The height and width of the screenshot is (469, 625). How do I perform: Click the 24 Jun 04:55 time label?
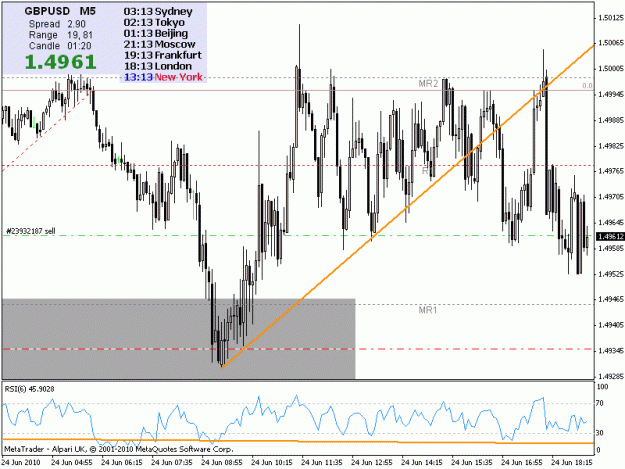tap(72, 462)
